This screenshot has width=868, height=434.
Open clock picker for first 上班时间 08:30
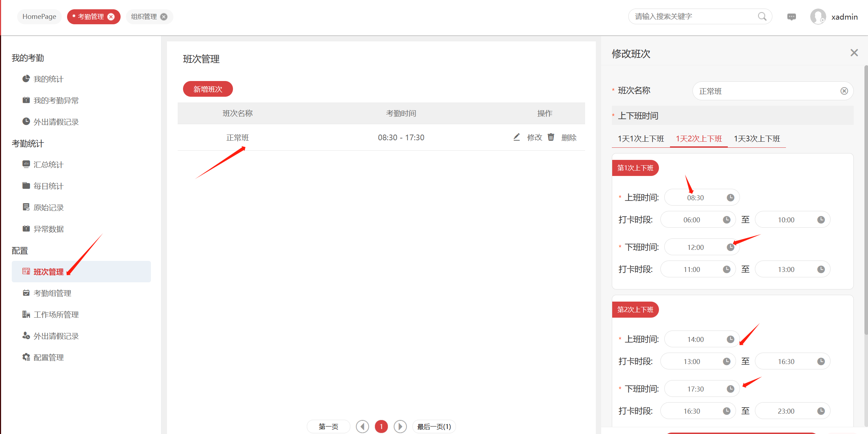tap(730, 198)
